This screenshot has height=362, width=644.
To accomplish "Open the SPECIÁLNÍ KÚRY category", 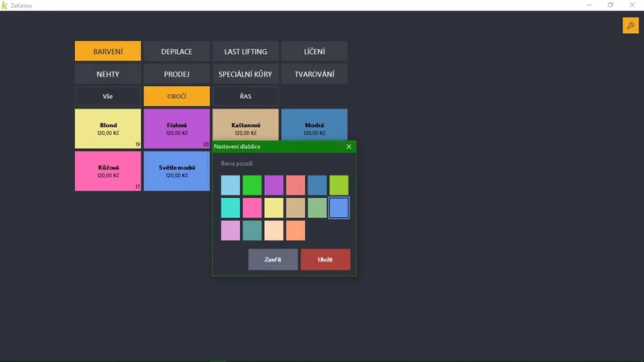I will click(x=246, y=74).
